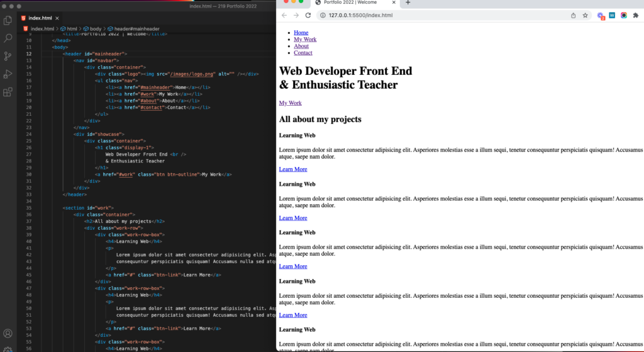Click the All about my projects heading

320,119
